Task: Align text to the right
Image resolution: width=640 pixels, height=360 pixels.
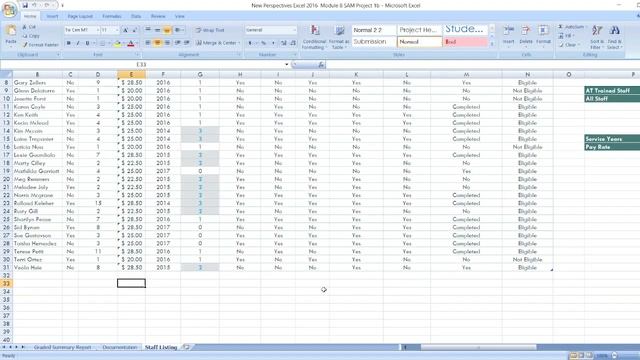Action: [x=167, y=43]
